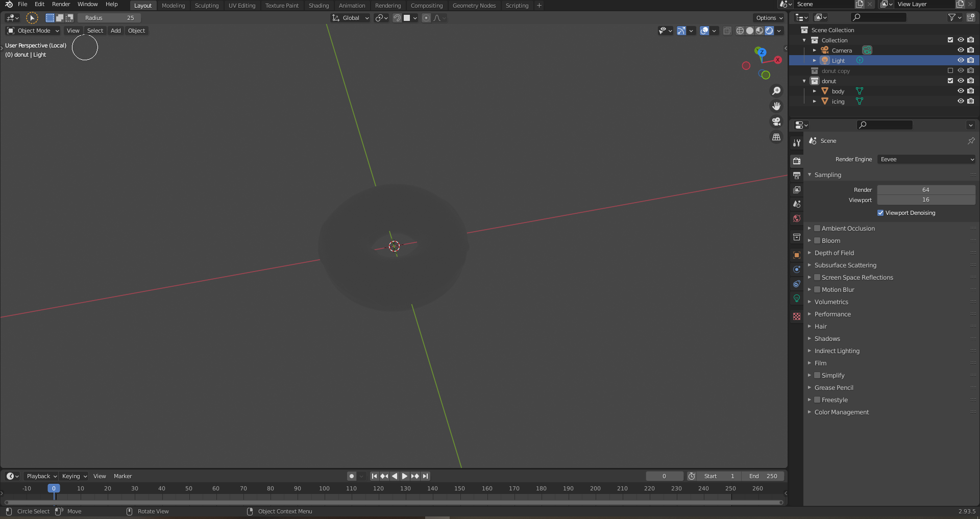980x519 pixels.
Task: Toggle eye visibility for body mesh
Action: coord(961,91)
